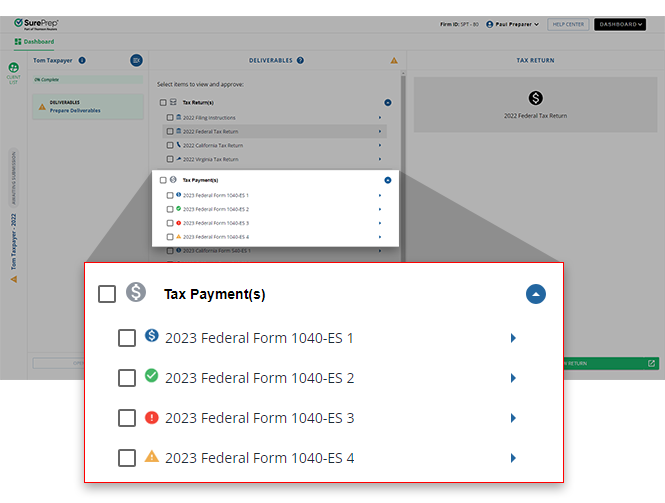Click the blue dollar status icon for 2023 California Form 540-ES 1
The height and width of the screenshot is (503, 665).
click(179, 250)
